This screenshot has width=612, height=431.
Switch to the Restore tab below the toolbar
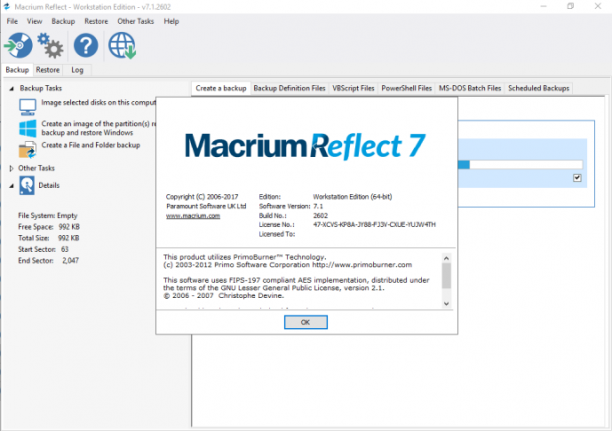click(x=48, y=70)
